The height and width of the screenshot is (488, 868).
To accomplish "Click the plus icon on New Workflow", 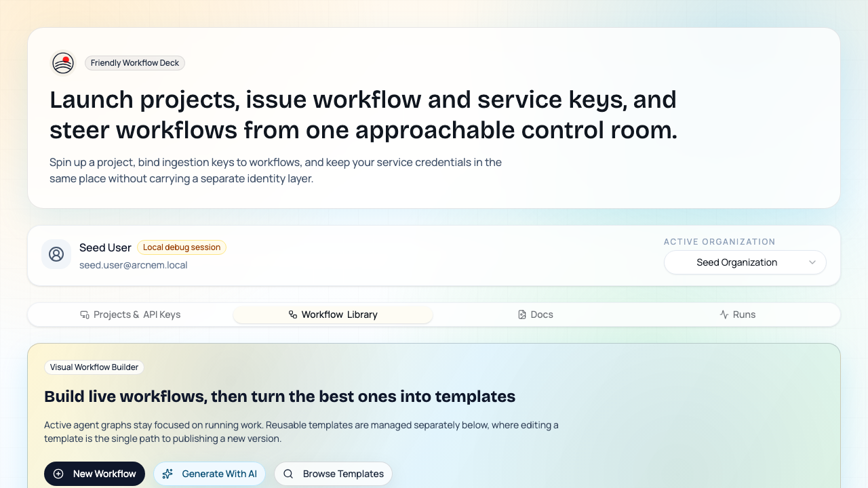I will point(59,474).
